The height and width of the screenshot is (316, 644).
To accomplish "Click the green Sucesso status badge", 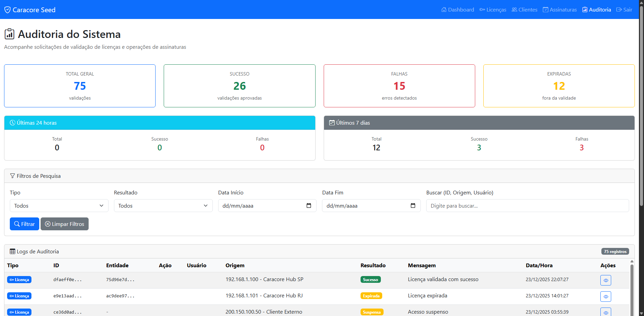I will tap(370, 280).
